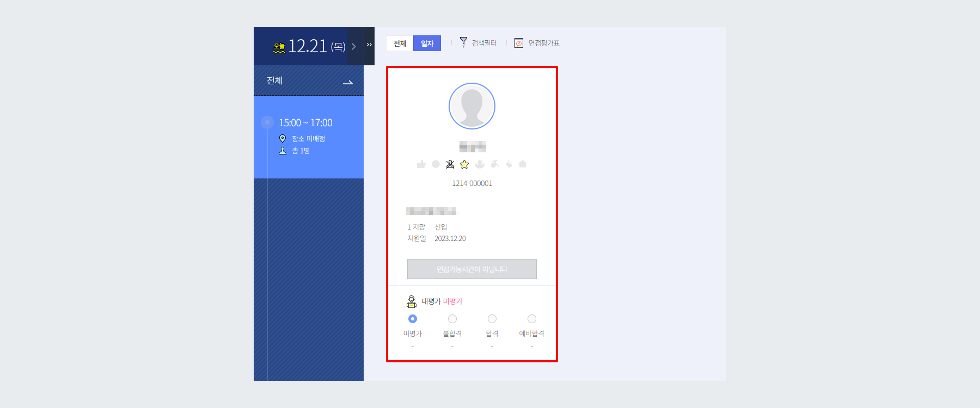Select the 예비합격 radio button
980x408 pixels.
pyautogui.click(x=532, y=319)
